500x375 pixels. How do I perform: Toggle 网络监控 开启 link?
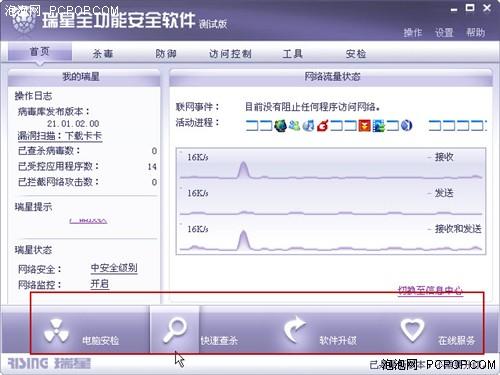[x=100, y=284]
